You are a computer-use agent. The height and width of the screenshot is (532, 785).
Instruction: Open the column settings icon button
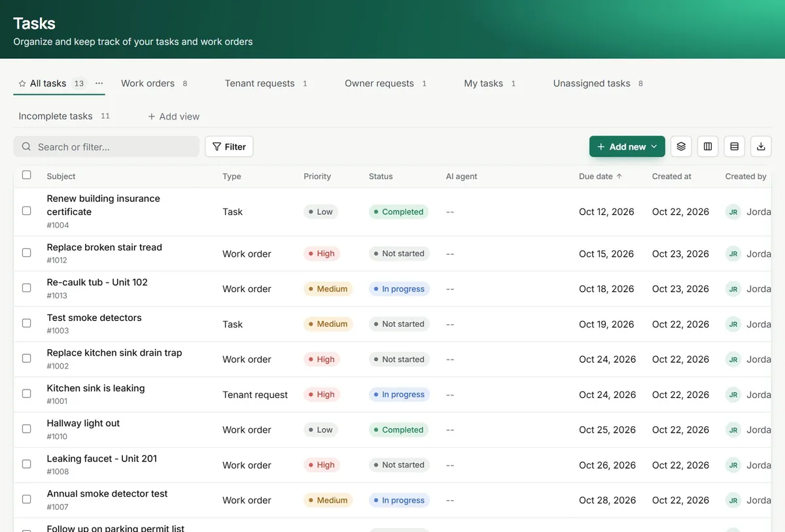[x=708, y=147]
